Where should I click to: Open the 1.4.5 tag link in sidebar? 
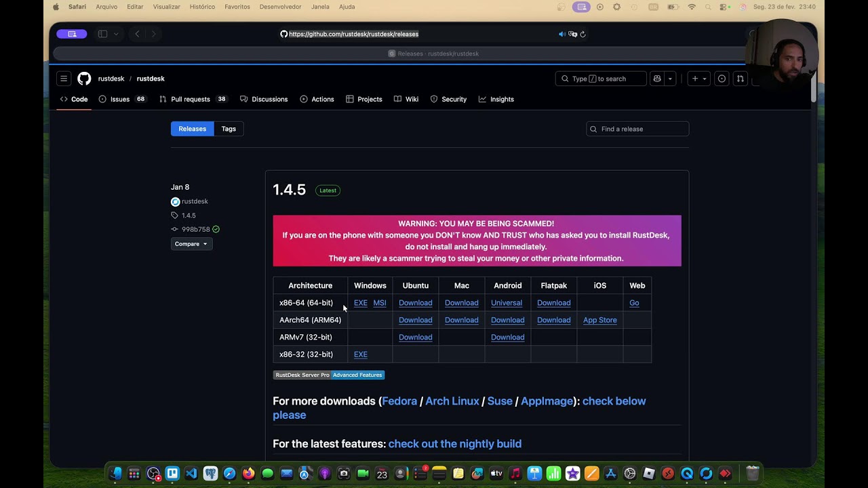pos(189,216)
